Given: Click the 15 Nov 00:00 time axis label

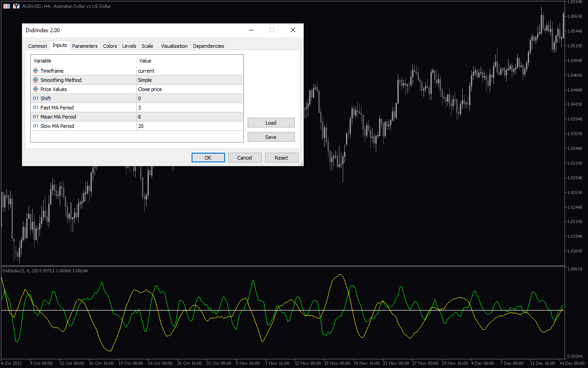Looking at the screenshot, I should point(337,363).
